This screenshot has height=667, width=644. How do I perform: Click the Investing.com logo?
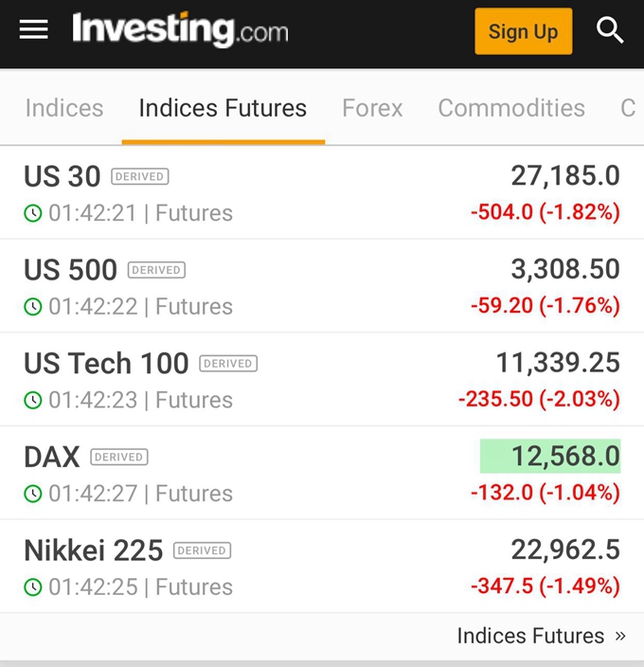(180, 29)
